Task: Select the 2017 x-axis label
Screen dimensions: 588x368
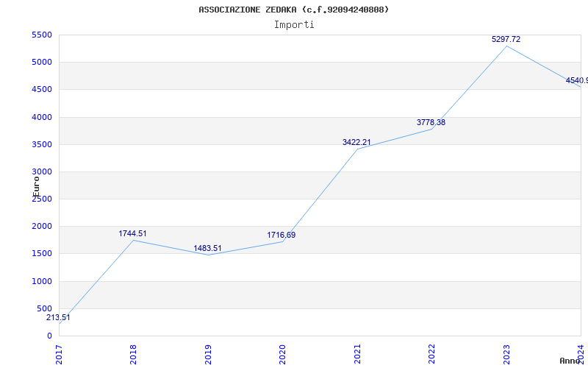Action: point(59,355)
